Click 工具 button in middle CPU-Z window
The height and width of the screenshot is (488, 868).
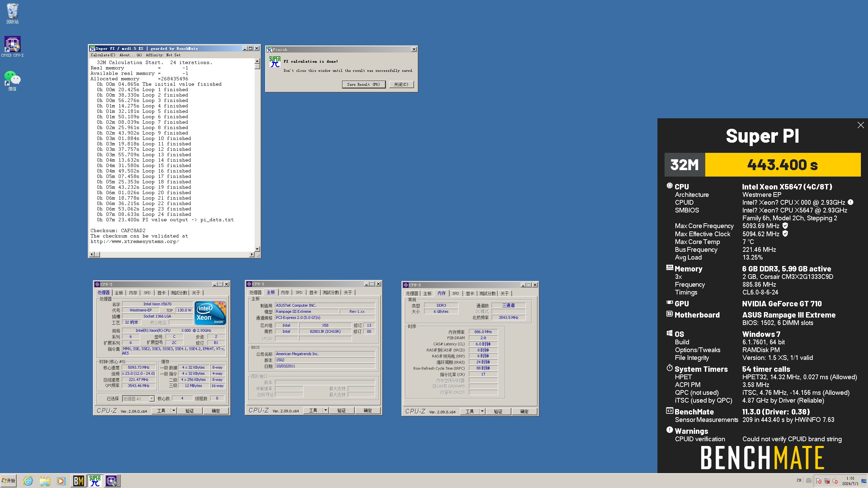tap(313, 410)
